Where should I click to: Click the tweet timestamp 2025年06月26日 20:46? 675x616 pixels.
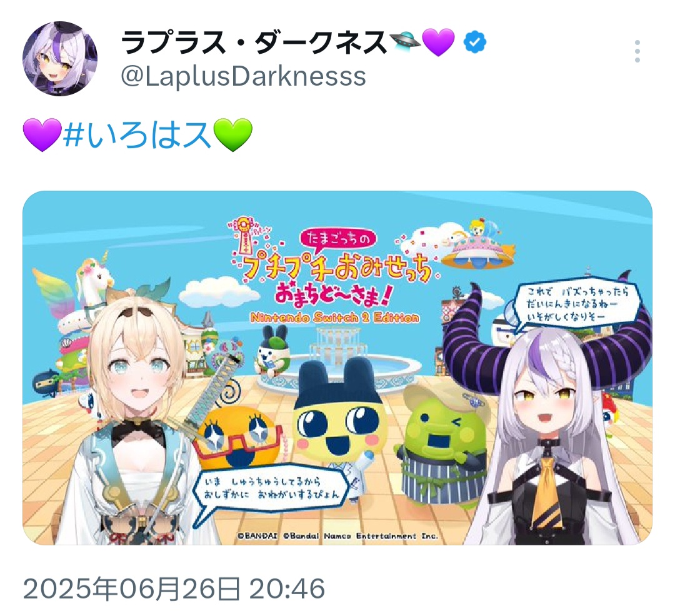tap(174, 589)
